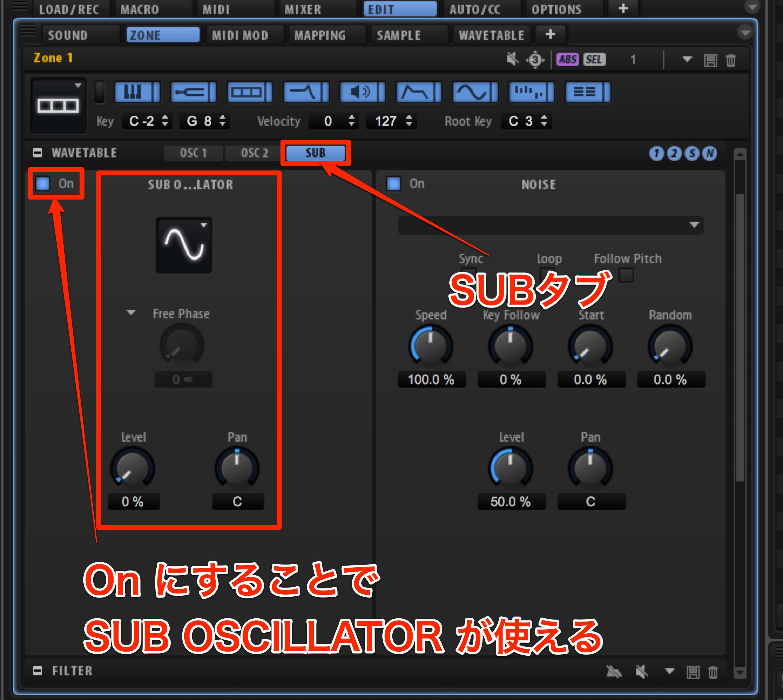Show the step modulator section icon

(531, 92)
